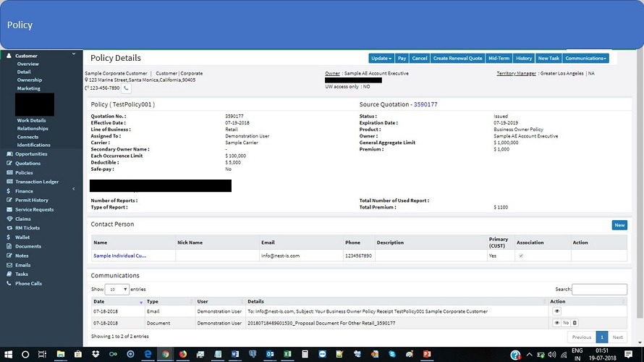The image size is (644, 362).
Task: Go to RM Tickets in sidebar
Action: [27, 228]
